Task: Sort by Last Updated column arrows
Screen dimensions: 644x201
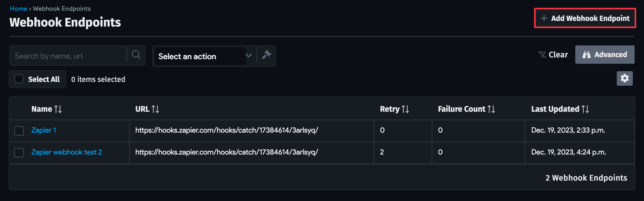Action: [x=585, y=109]
